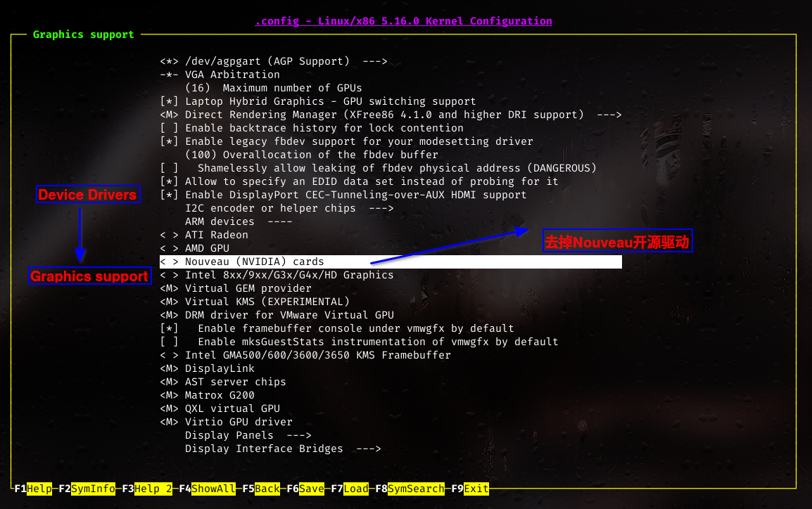
Task: Open Display Interface Bridges submenu
Action: click(x=283, y=449)
